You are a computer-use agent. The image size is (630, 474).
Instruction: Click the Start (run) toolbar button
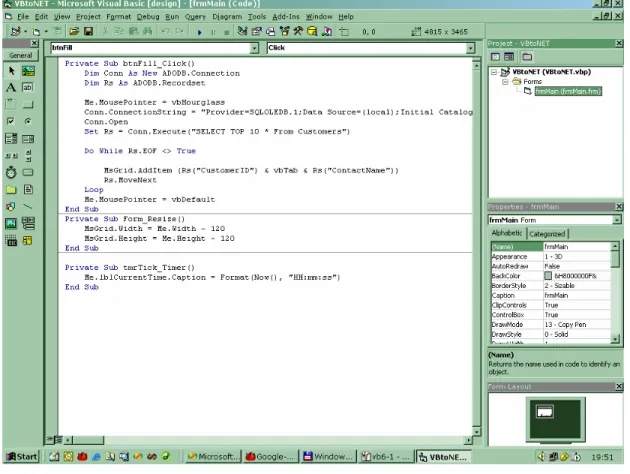point(200,32)
